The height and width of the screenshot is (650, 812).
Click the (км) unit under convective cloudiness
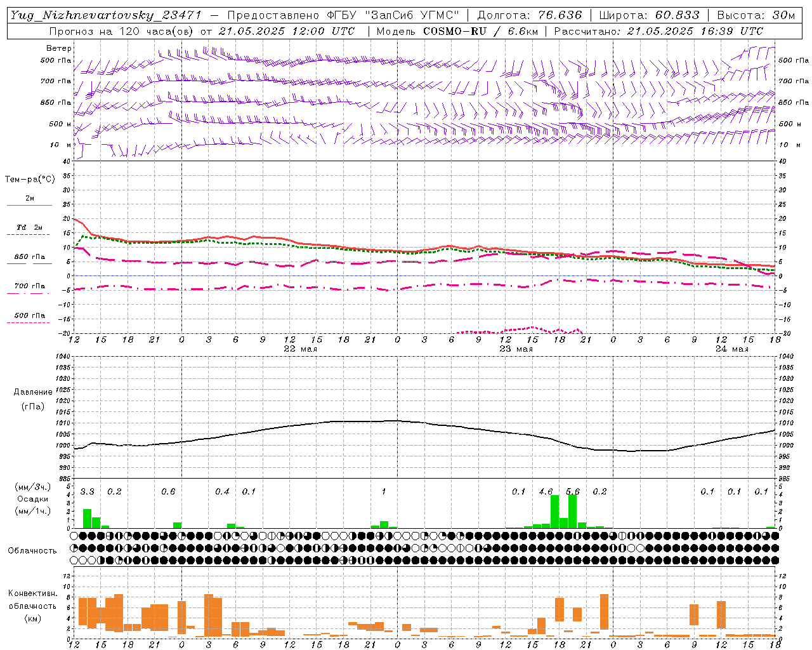coord(33,618)
